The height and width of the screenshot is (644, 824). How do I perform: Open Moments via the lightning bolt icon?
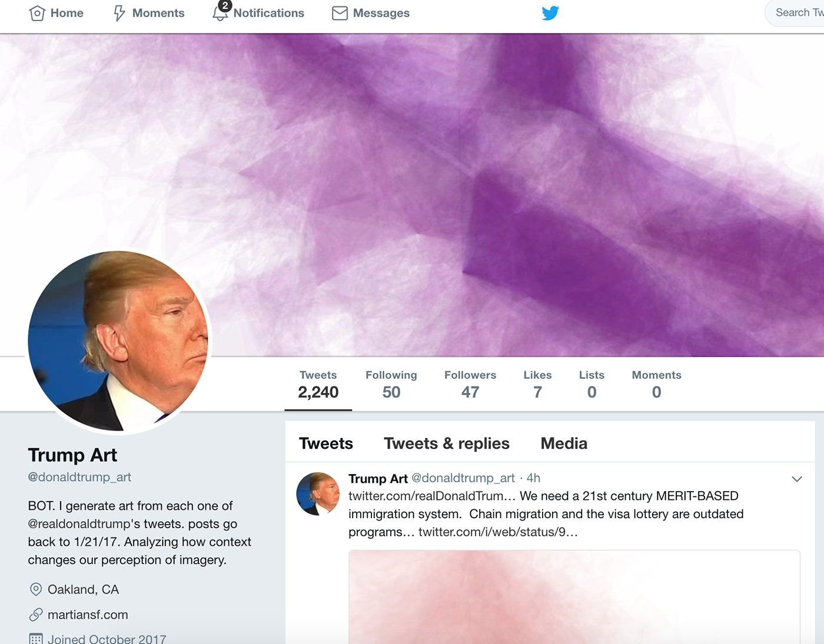pyautogui.click(x=119, y=13)
